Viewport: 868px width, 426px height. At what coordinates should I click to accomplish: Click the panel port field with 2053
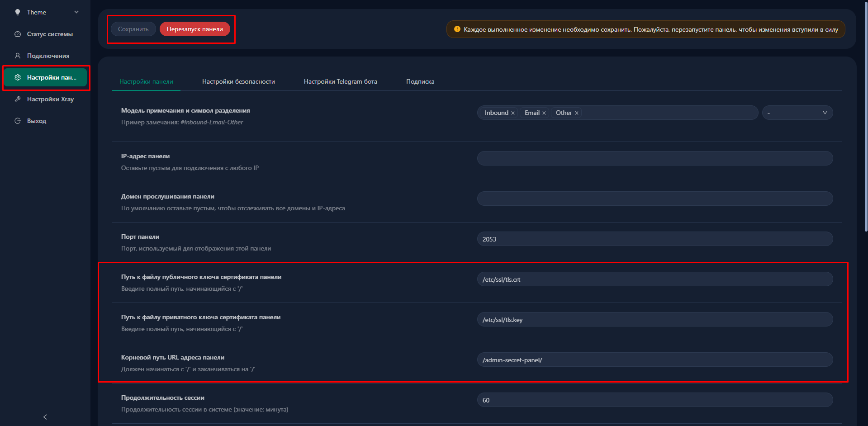pyautogui.click(x=655, y=239)
